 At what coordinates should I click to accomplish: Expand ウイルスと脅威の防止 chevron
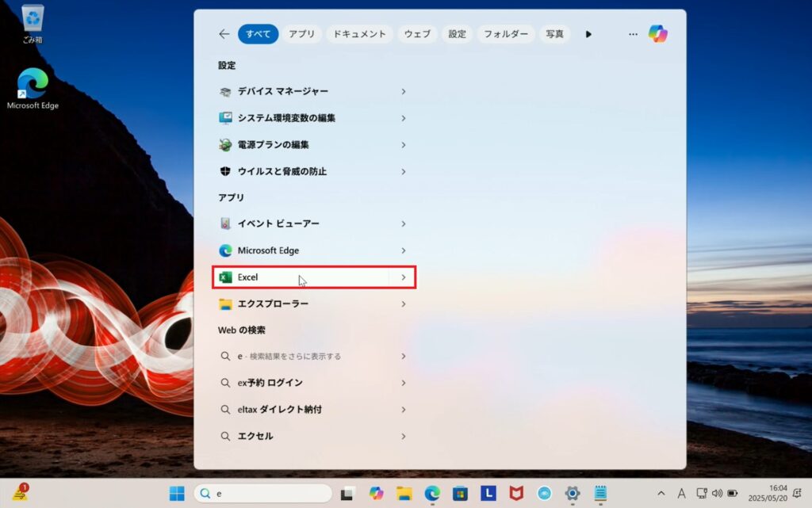click(403, 171)
